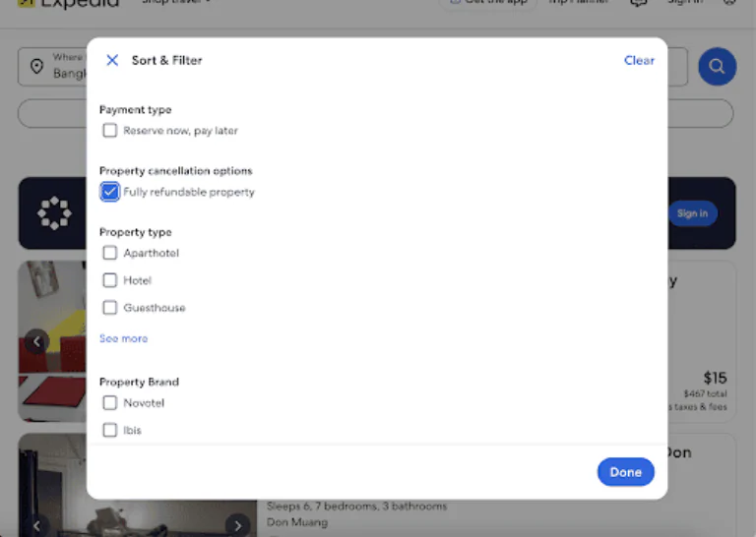The width and height of the screenshot is (756, 537).
Task: Clear all selected filters
Action: click(x=639, y=60)
